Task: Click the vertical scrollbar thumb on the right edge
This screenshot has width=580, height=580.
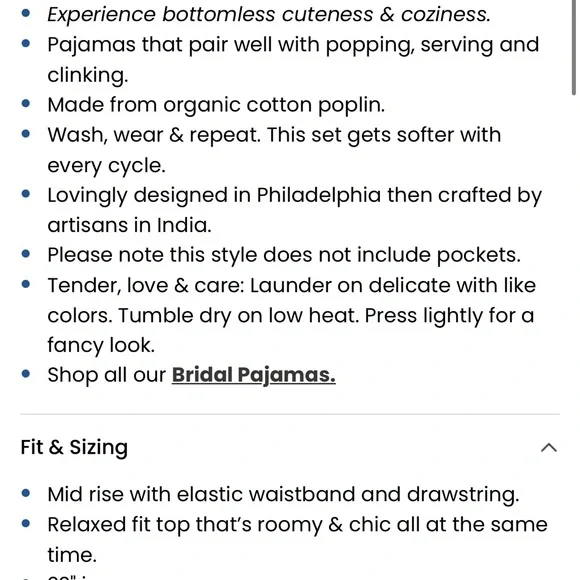Action: (574, 47)
